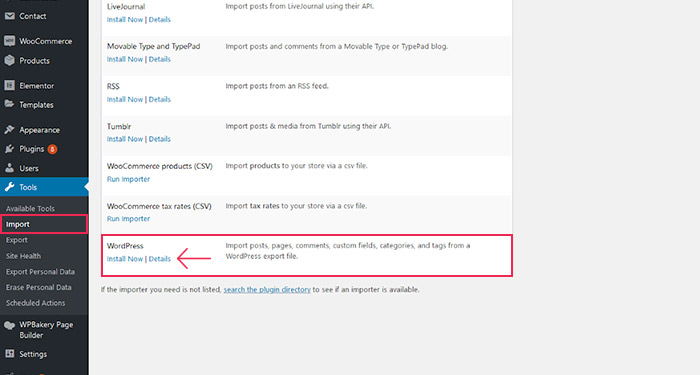Click the Contact envelope icon
This screenshot has width=700, height=375.
click(9, 16)
